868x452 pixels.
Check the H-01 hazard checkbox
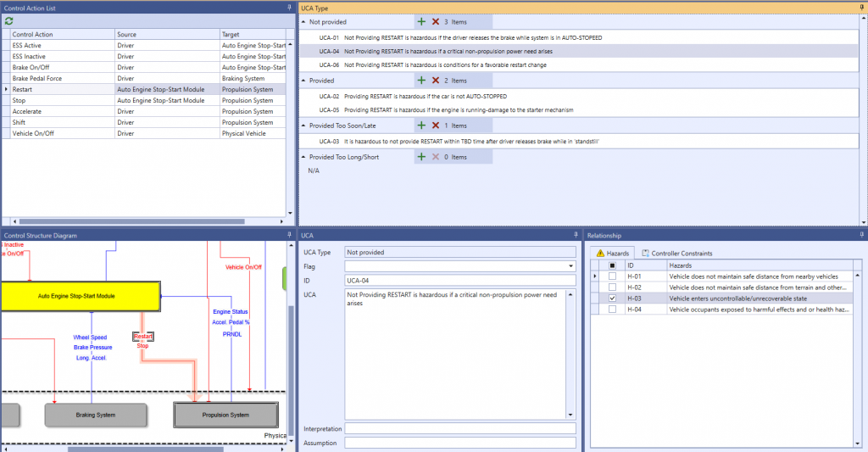[x=612, y=276]
